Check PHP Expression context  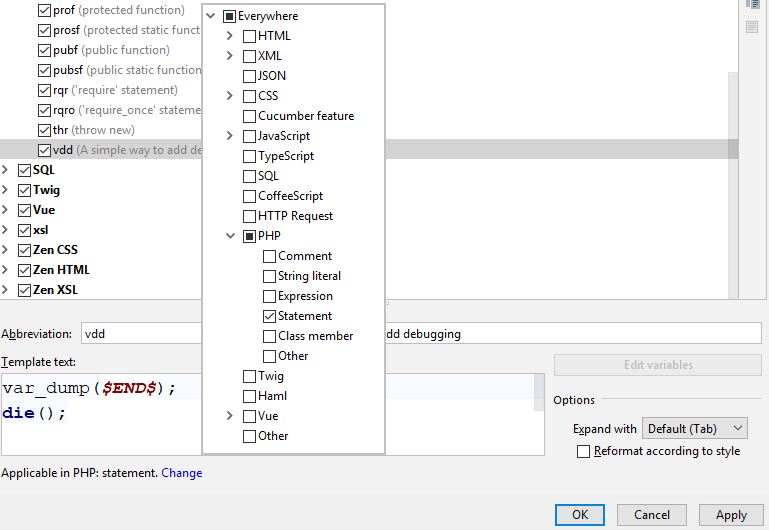coord(269,297)
